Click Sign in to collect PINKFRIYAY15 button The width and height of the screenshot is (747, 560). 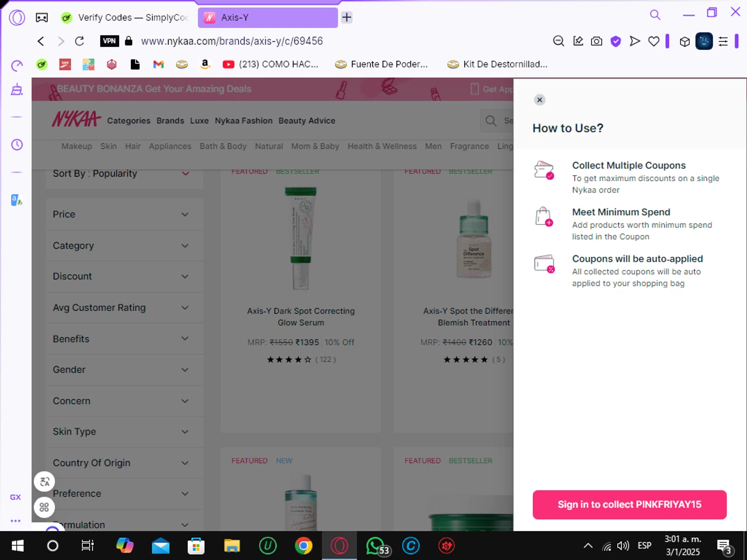[x=629, y=504]
